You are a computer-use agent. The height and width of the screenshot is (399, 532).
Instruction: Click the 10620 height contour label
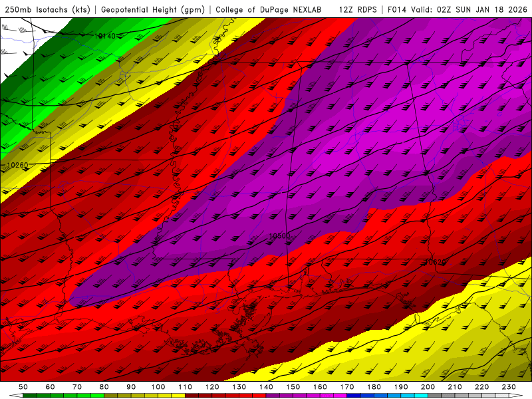(436, 262)
